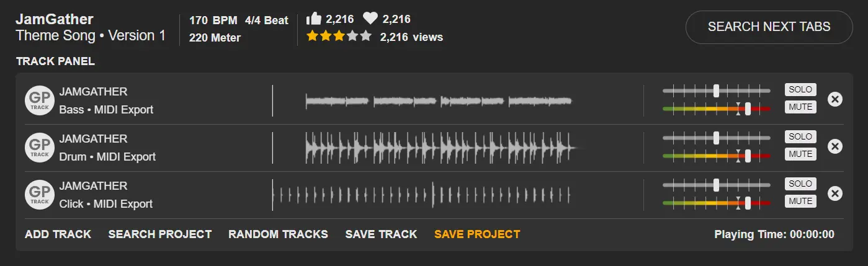
Task: Click the GP Track icon for Bass
Action: click(x=40, y=100)
